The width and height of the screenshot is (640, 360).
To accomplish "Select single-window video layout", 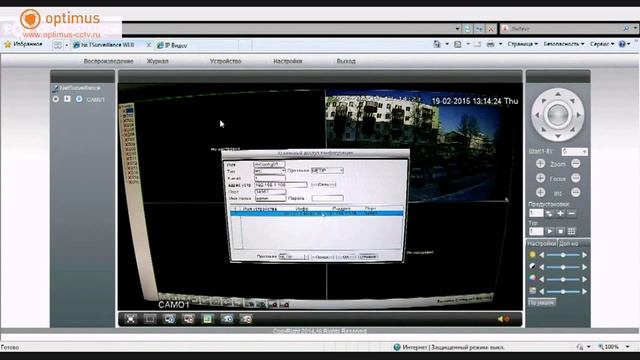I will [x=150, y=319].
